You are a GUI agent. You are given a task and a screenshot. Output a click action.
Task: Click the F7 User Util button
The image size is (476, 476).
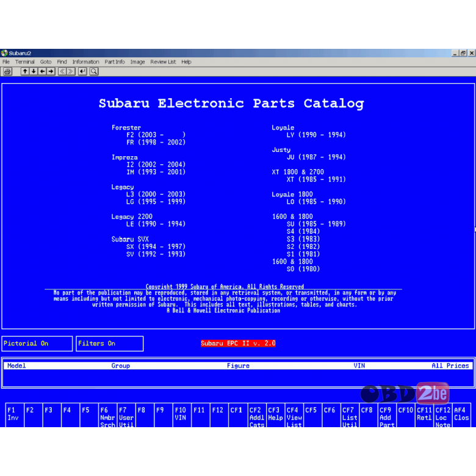coord(126,416)
